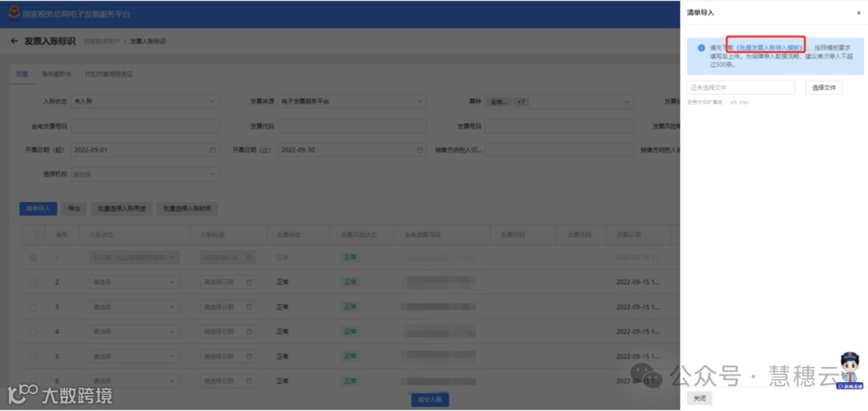Click the 选择文件 button
Image resolution: width=868 pixels, height=411 pixels.
pos(824,87)
